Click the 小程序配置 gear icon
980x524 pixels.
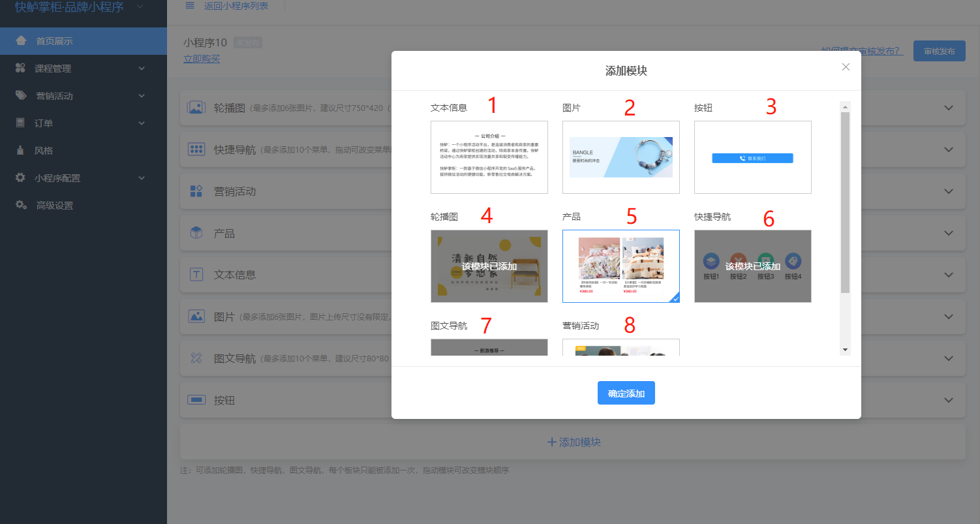21,178
